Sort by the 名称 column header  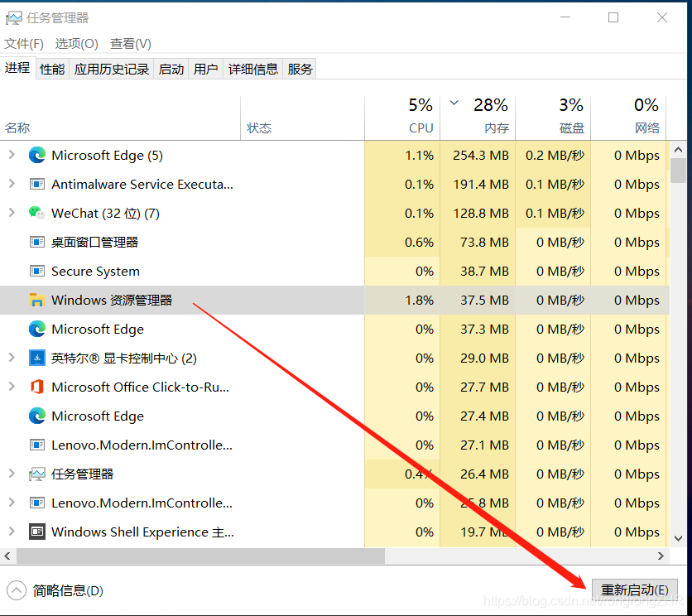tap(120, 118)
